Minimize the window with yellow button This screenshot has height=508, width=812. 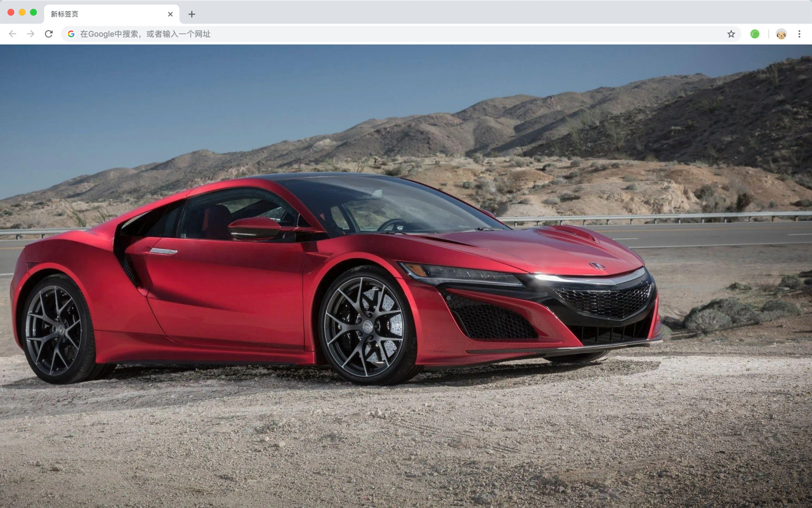tap(22, 12)
